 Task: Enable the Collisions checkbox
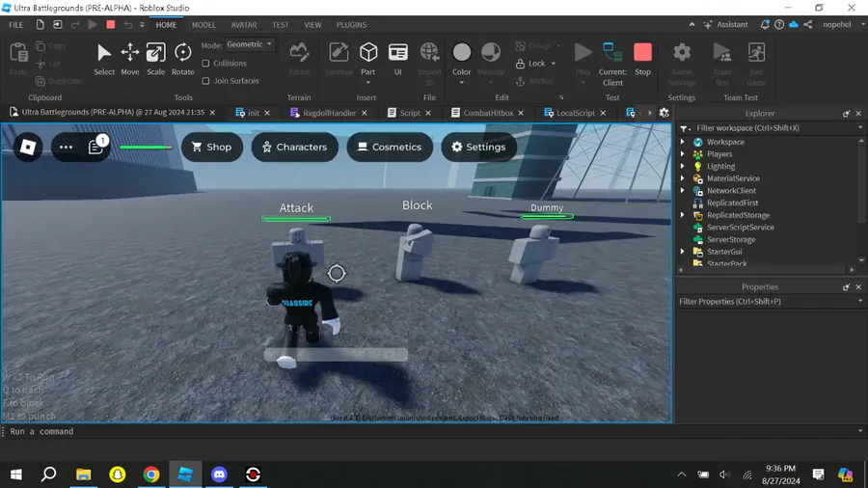coord(206,63)
